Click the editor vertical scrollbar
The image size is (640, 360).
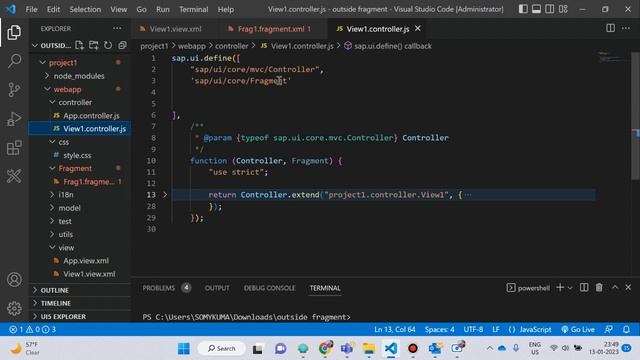[x=636, y=116]
